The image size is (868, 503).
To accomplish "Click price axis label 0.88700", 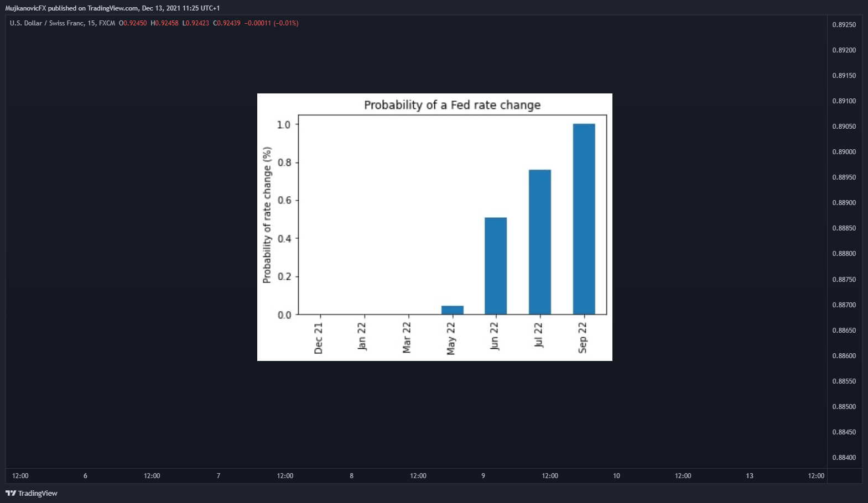I will [x=844, y=305].
